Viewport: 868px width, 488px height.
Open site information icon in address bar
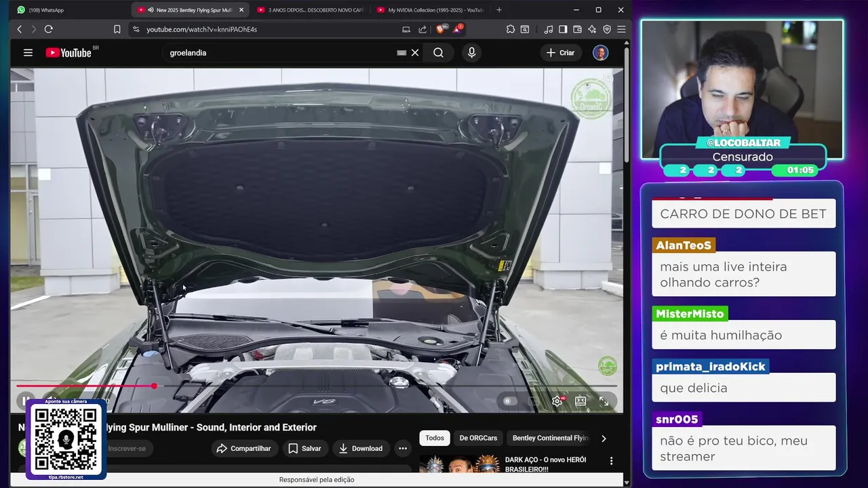coord(136,29)
